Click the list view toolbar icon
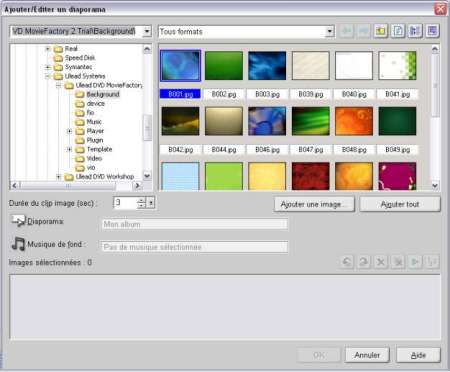Viewport: 450px width, 372px height. [x=432, y=31]
